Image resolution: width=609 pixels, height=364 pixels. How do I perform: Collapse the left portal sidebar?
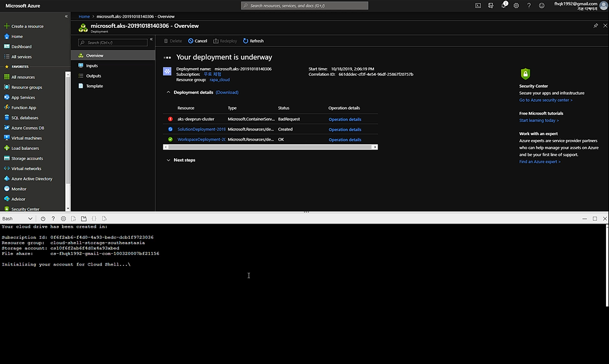pos(66,16)
